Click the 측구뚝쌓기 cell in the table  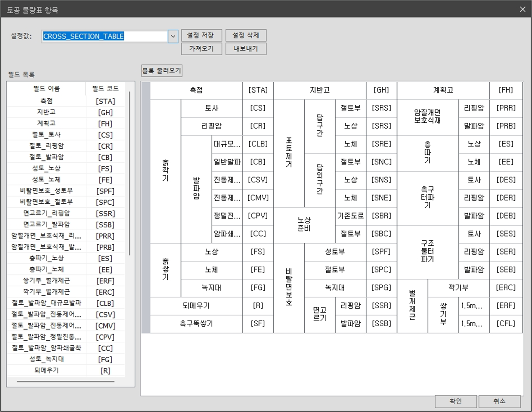tap(197, 324)
